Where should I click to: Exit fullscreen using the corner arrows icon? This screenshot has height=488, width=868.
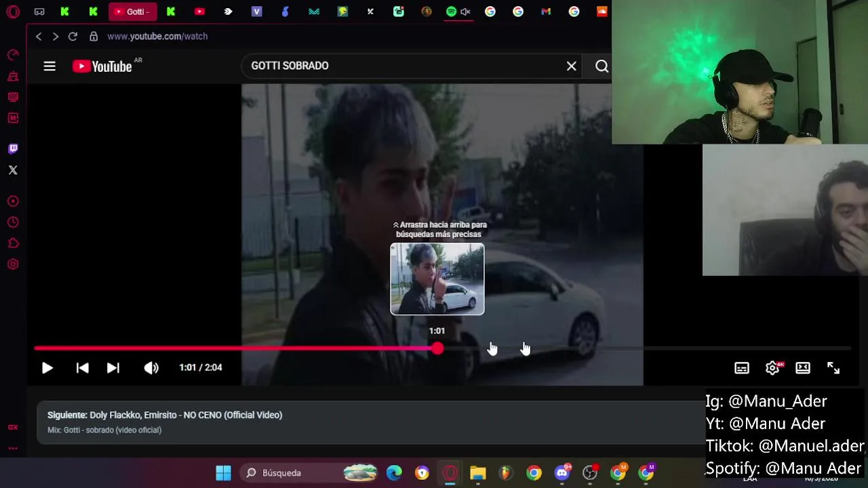coord(833,368)
